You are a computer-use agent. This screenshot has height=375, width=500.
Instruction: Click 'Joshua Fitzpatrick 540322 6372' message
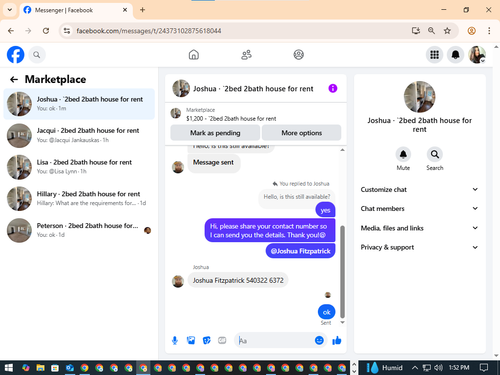coord(238,280)
